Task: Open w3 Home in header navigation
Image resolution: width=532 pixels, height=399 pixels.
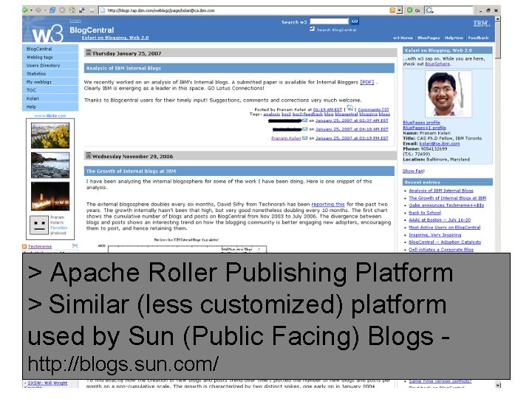Action: tap(403, 38)
